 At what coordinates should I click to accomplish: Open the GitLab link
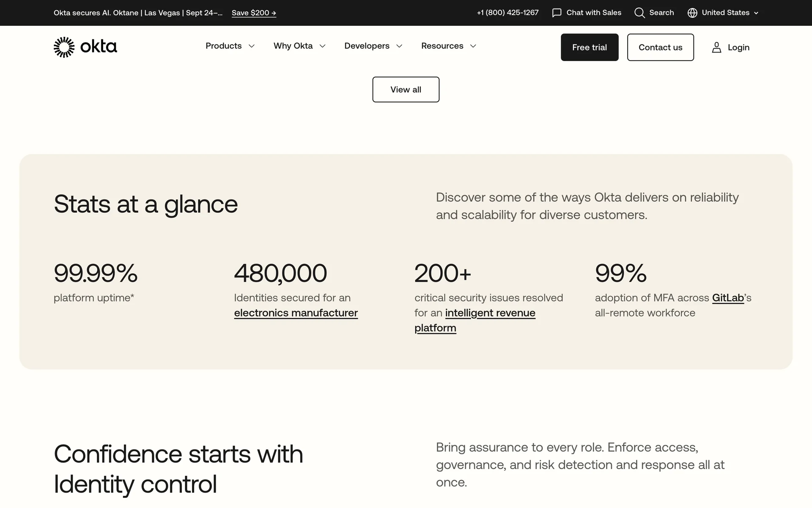tap(727, 298)
